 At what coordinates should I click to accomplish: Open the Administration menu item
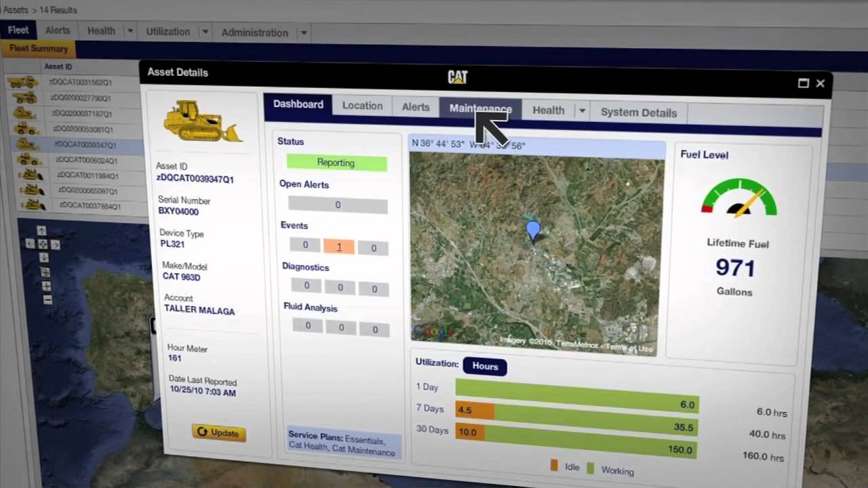pos(254,33)
